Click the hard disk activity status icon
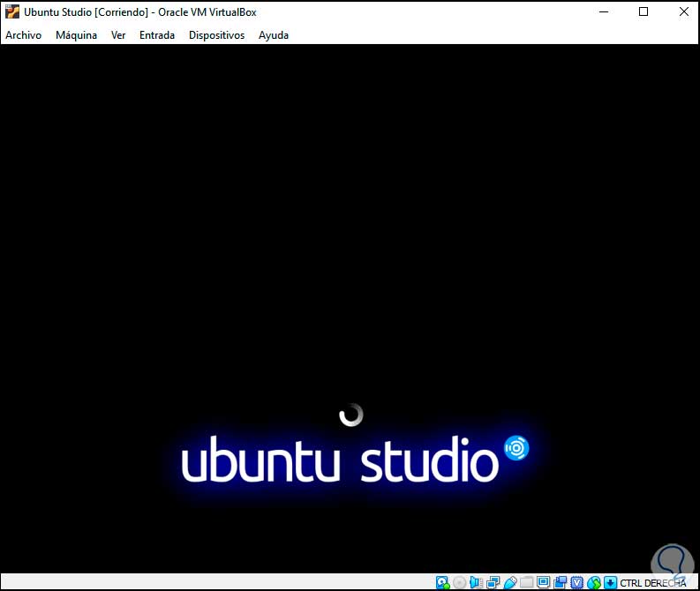 pyautogui.click(x=442, y=582)
